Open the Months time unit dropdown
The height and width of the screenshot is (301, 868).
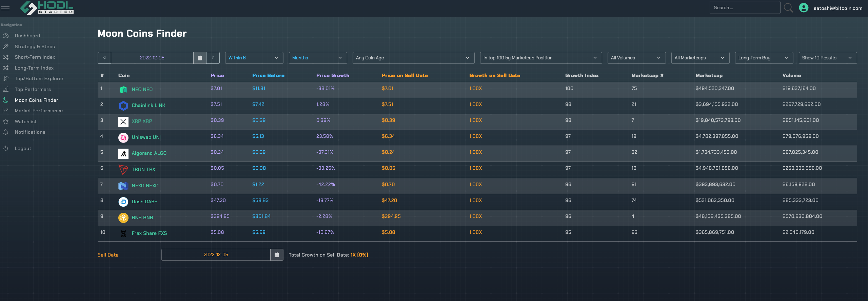click(x=318, y=58)
